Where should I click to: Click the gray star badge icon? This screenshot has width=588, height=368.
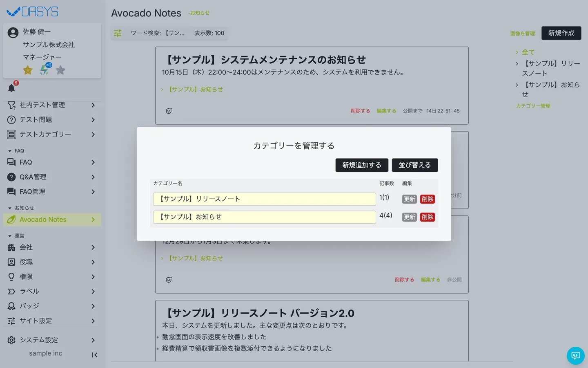(x=60, y=70)
